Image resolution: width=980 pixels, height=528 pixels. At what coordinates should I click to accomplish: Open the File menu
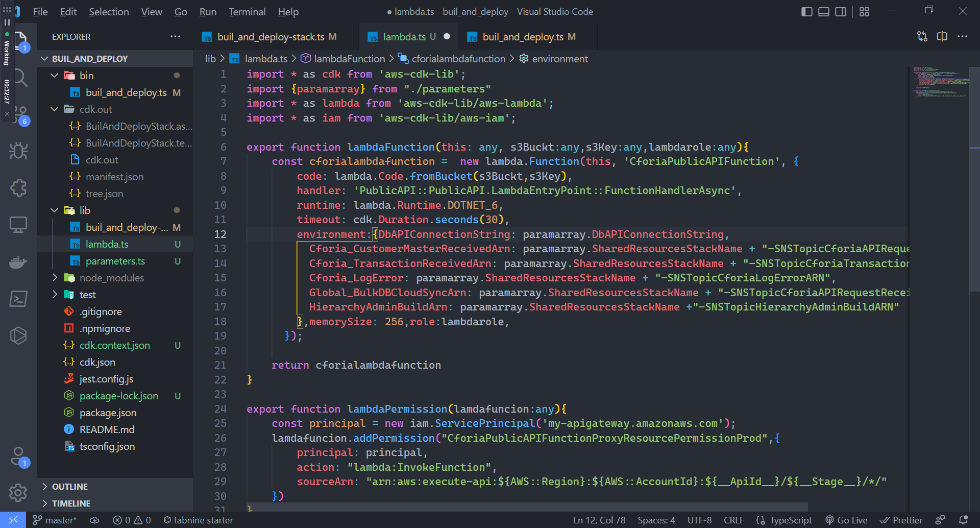point(40,12)
